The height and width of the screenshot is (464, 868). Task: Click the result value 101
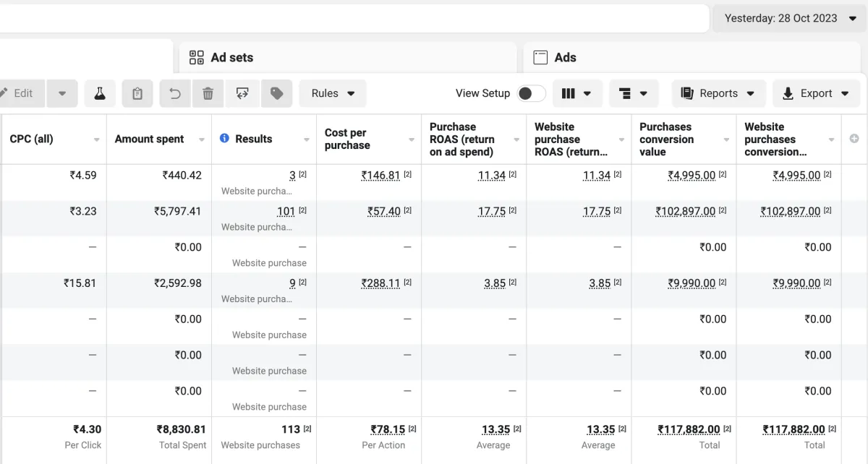pos(286,211)
